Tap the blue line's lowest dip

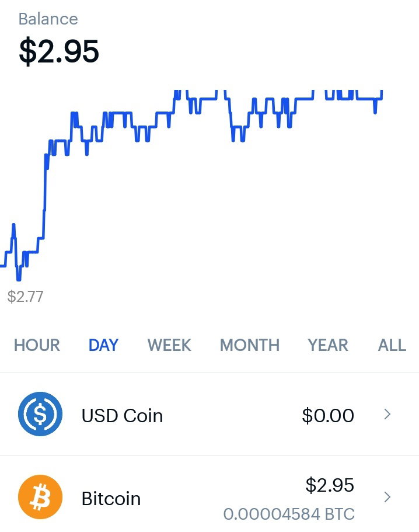(x=19, y=278)
